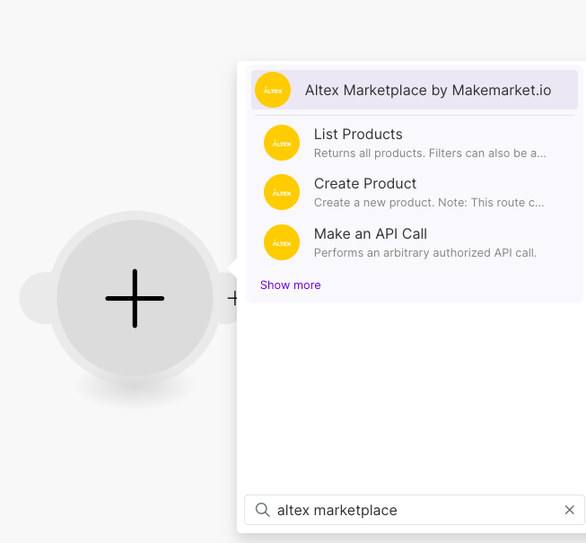
Task: Click 'Create a new product. Note' description
Action: coord(429,203)
